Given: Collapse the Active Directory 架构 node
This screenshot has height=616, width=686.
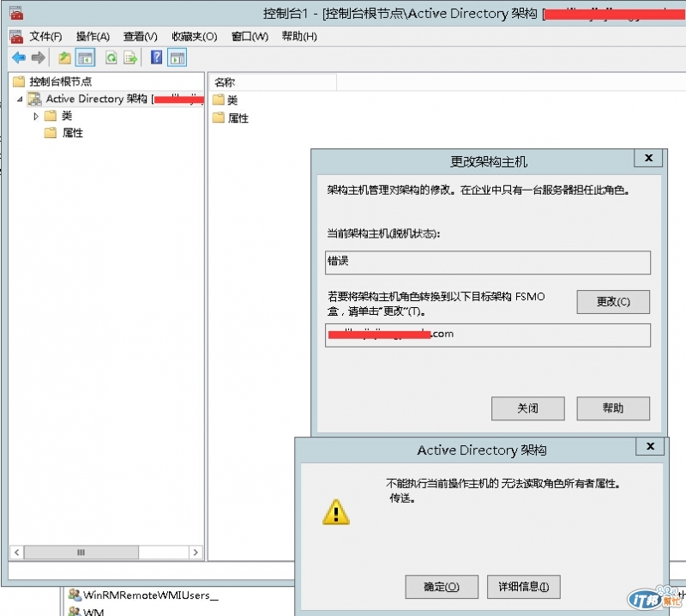Looking at the screenshot, I should click(x=20, y=100).
